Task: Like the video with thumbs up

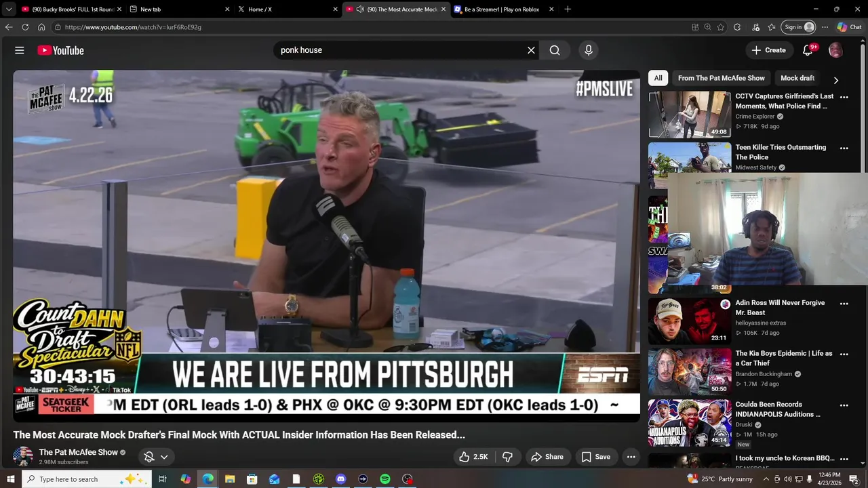Action: [473, 457]
